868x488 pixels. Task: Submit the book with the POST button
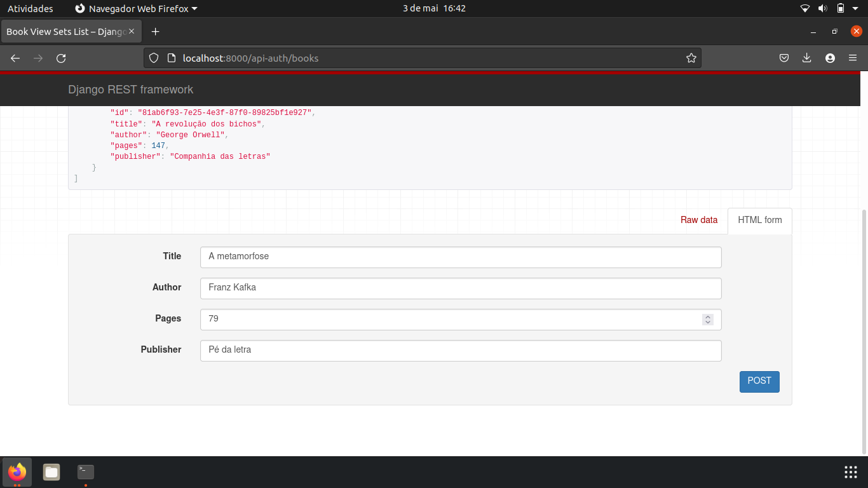(759, 381)
